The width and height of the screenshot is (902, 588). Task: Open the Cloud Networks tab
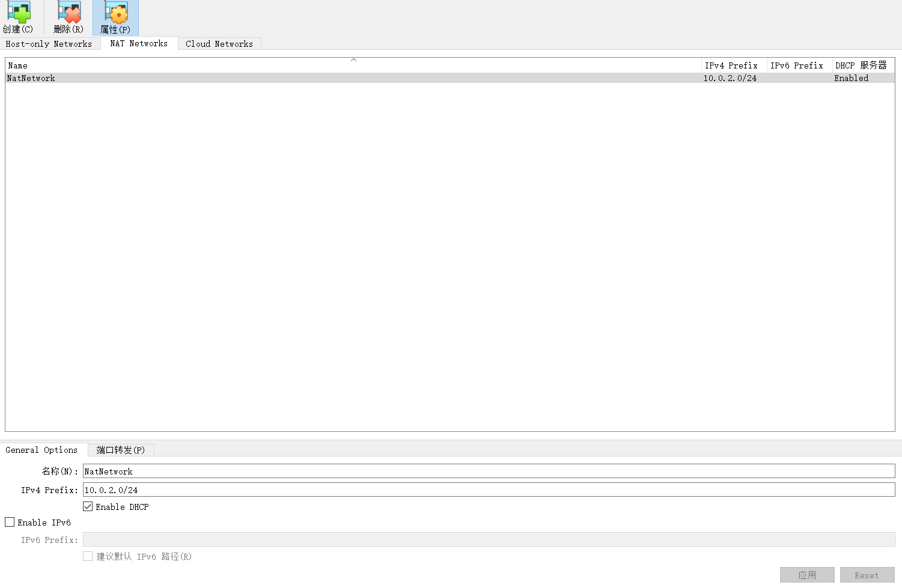click(219, 44)
